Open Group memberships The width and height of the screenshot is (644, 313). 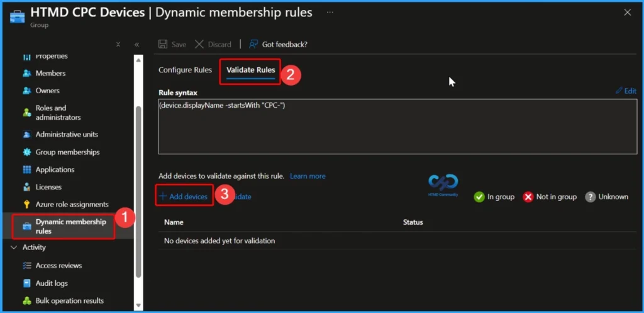tap(68, 152)
